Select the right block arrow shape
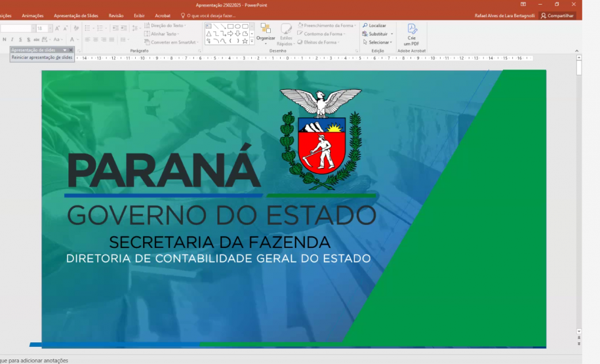 click(x=230, y=33)
